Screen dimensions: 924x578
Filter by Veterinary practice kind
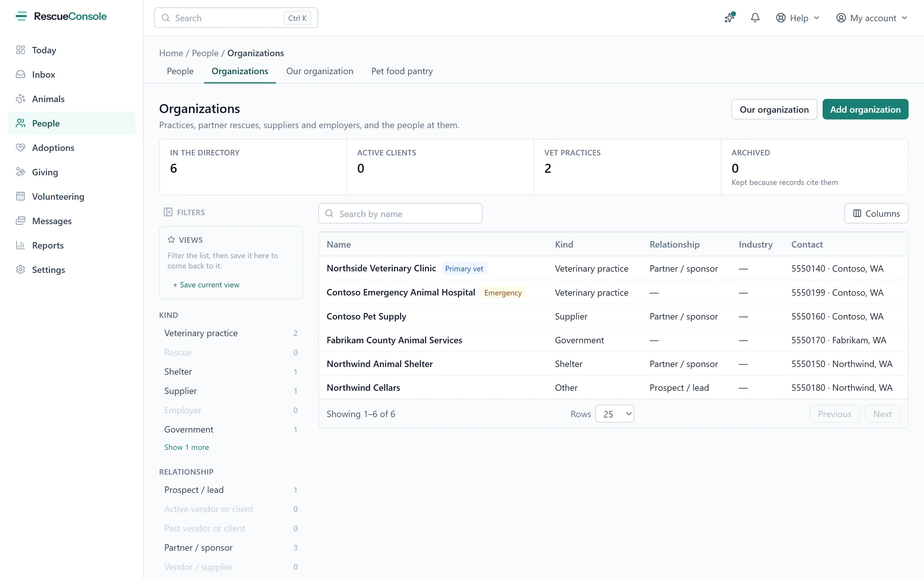point(231,333)
